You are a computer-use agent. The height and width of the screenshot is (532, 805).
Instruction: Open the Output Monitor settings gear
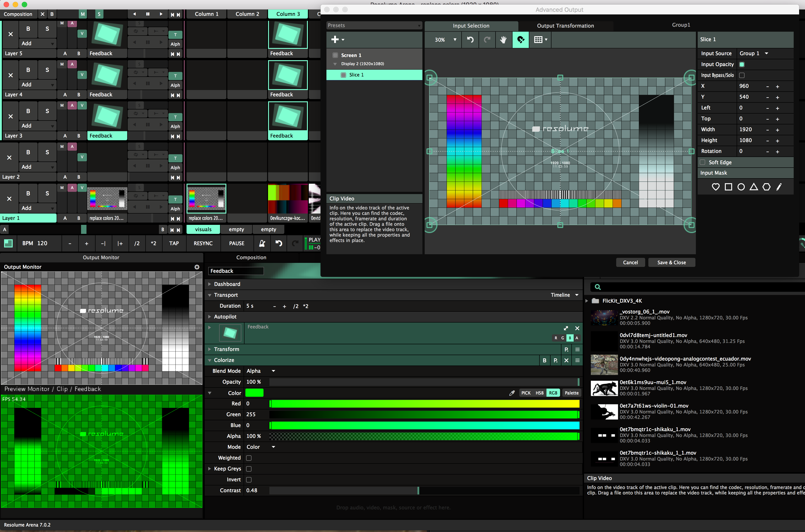tap(197, 267)
